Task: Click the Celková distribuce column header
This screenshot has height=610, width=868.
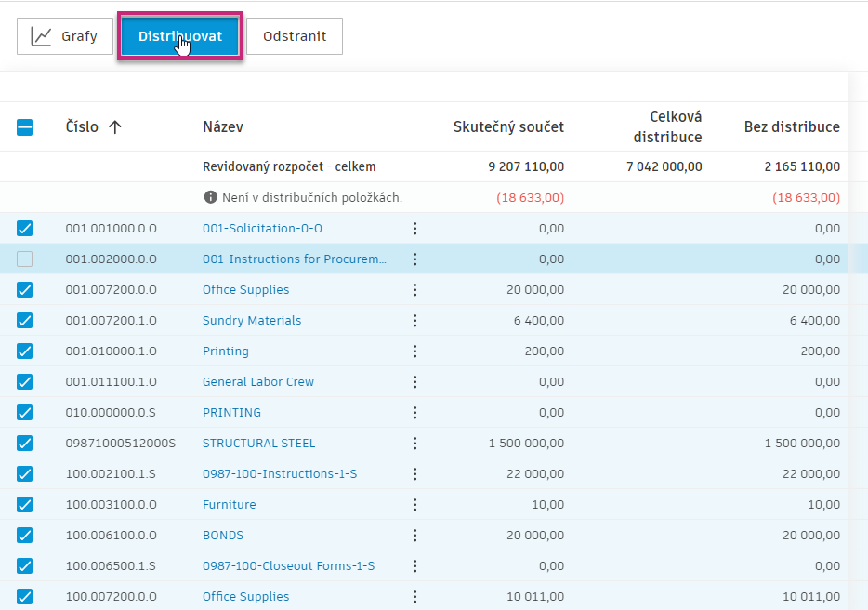Action: [x=667, y=126]
